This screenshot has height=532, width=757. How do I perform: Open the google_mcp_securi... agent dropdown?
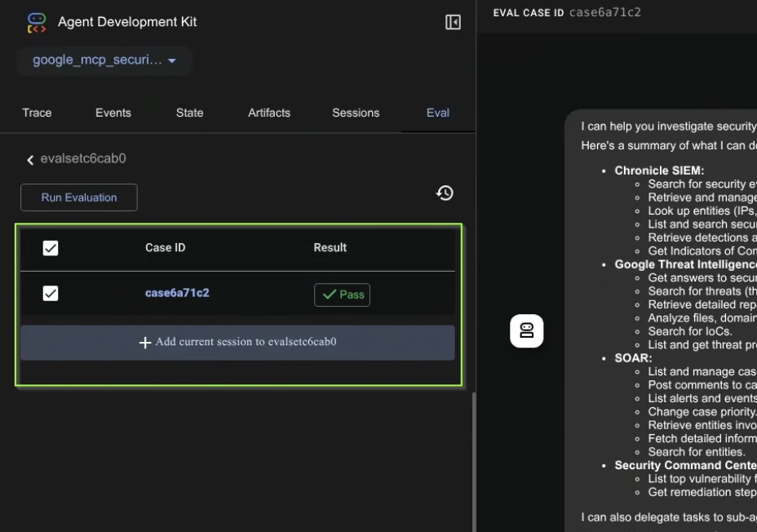(104, 60)
